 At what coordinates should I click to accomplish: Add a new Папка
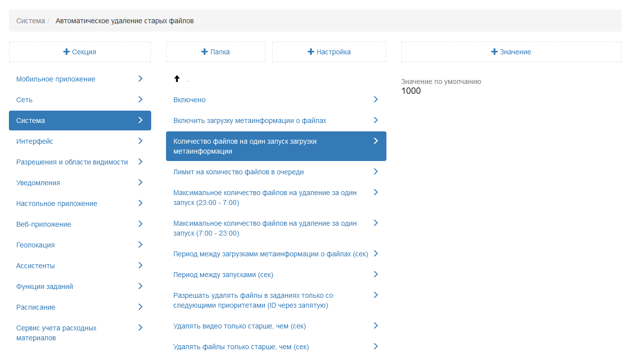pyautogui.click(x=215, y=52)
